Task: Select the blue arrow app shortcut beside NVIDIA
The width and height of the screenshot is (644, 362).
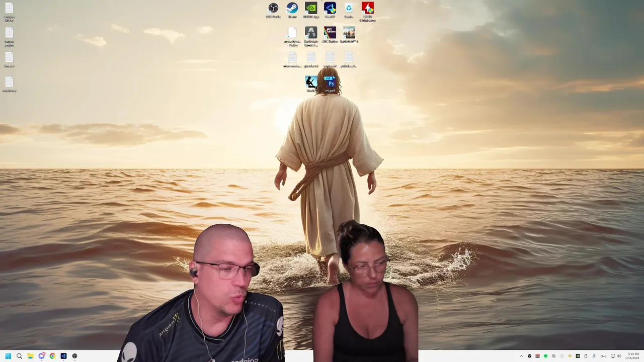Action: coord(330,11)
